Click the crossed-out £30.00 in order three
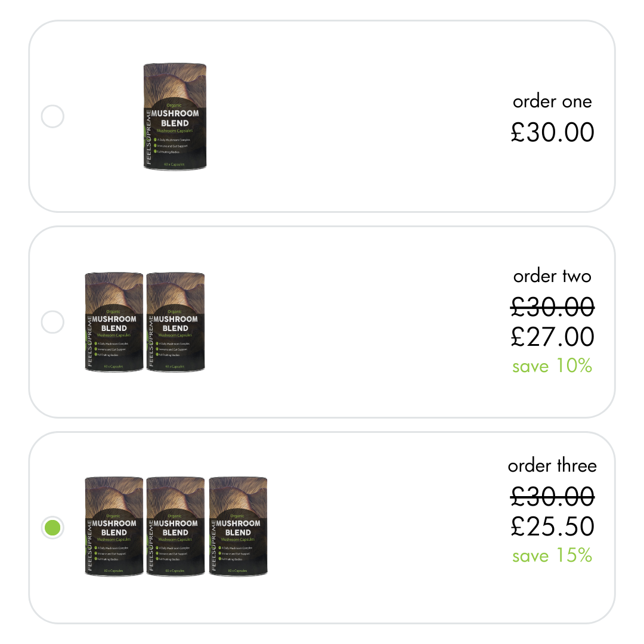644x644 pixels. coord(553,496)
